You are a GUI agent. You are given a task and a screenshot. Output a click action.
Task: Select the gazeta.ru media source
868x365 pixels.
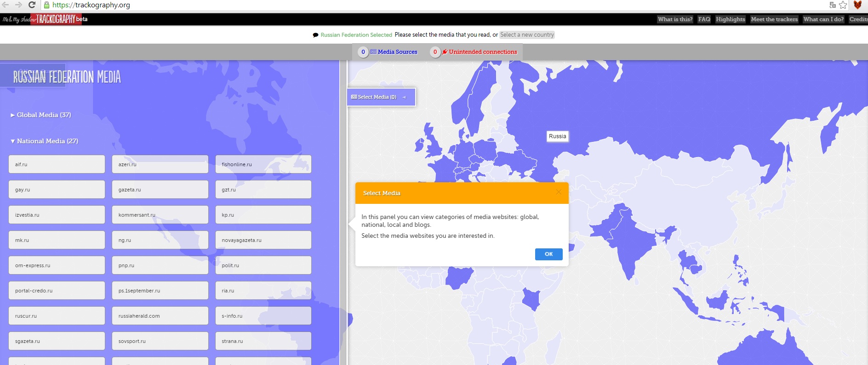[160, 190]
